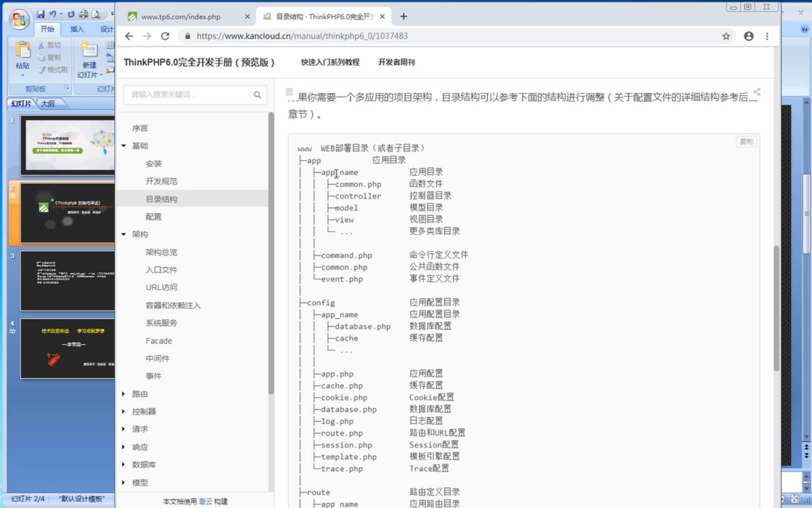Image resolution: width=812 pixels, height=508 pixels.
Task: Switch to the 插入 ribbon tab
Action: 77,29
